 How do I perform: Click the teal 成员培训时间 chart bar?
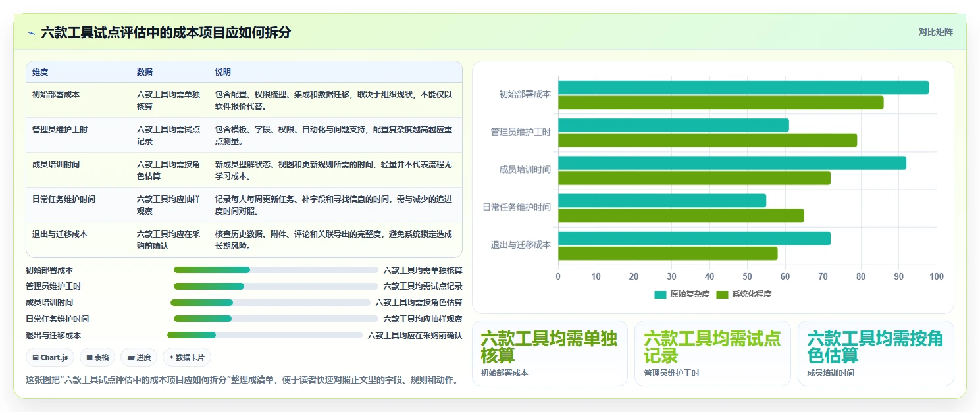[x=732, y=163]
